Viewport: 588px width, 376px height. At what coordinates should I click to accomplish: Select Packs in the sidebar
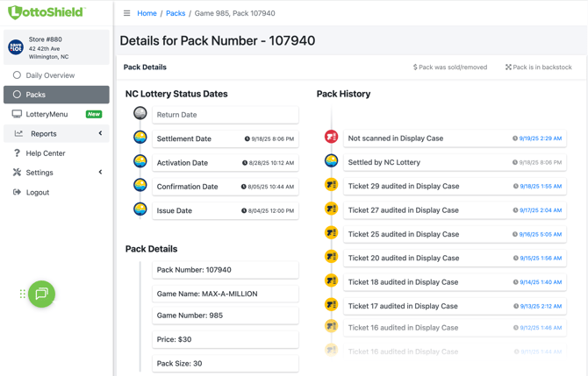[x=35, y=95]
